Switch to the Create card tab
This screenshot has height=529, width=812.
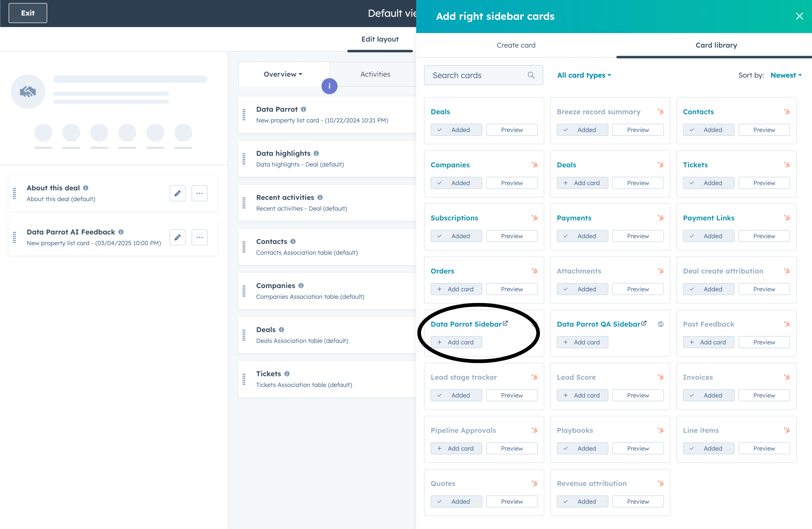click(516, 45)
